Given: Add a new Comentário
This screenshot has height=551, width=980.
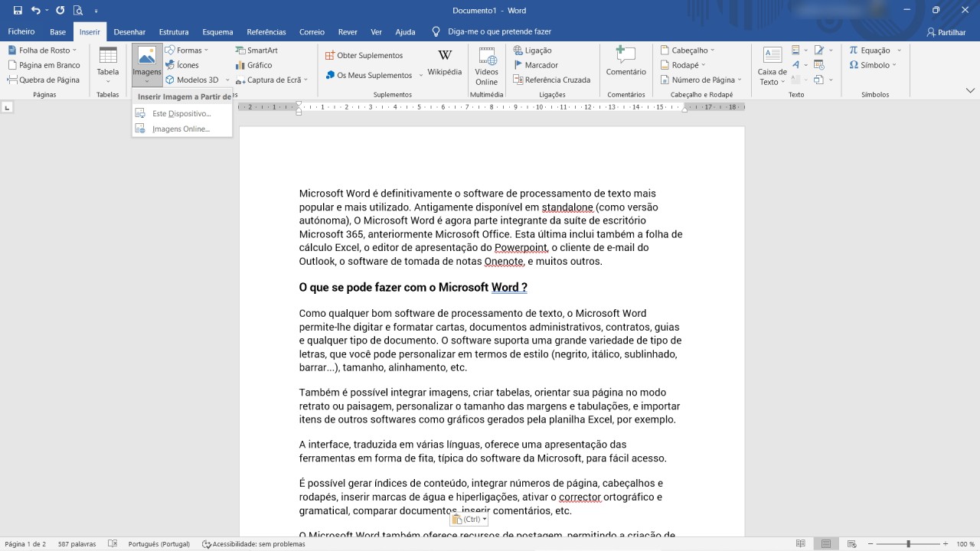Looking at the screenshot, I should (x=626, y=61).
